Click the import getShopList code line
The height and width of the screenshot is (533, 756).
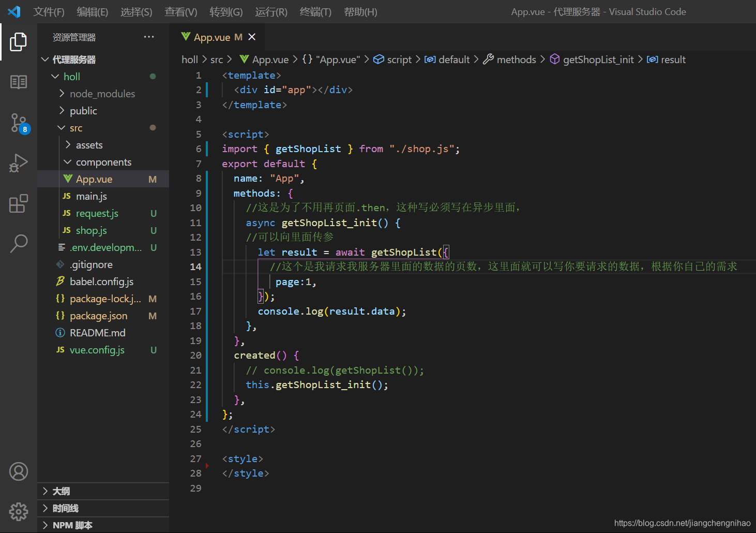(341, 149)
